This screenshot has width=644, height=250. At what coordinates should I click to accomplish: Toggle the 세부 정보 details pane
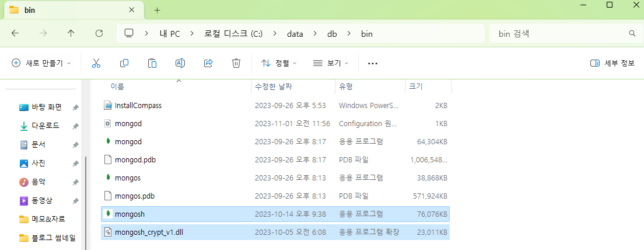click(612, 63)
